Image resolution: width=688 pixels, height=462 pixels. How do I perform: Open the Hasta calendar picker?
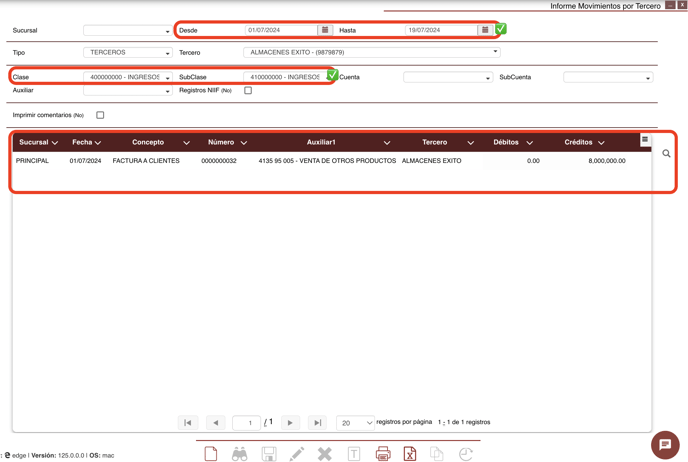tap(485, 30)
